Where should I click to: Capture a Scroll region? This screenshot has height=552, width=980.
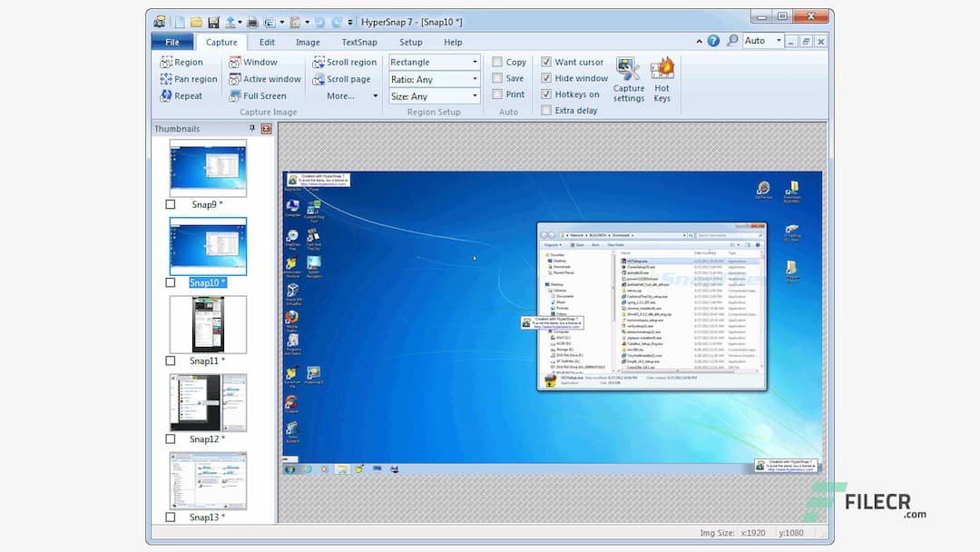(x=345, y=62)
